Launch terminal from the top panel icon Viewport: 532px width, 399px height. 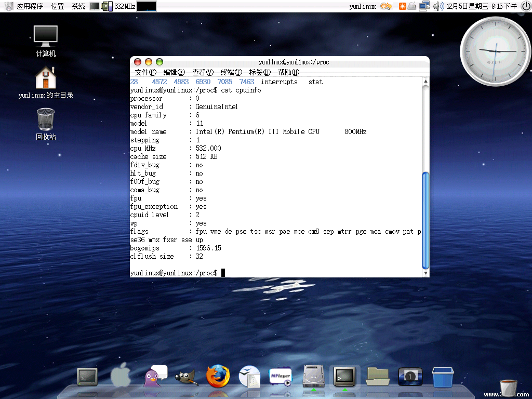pos(95,6)
